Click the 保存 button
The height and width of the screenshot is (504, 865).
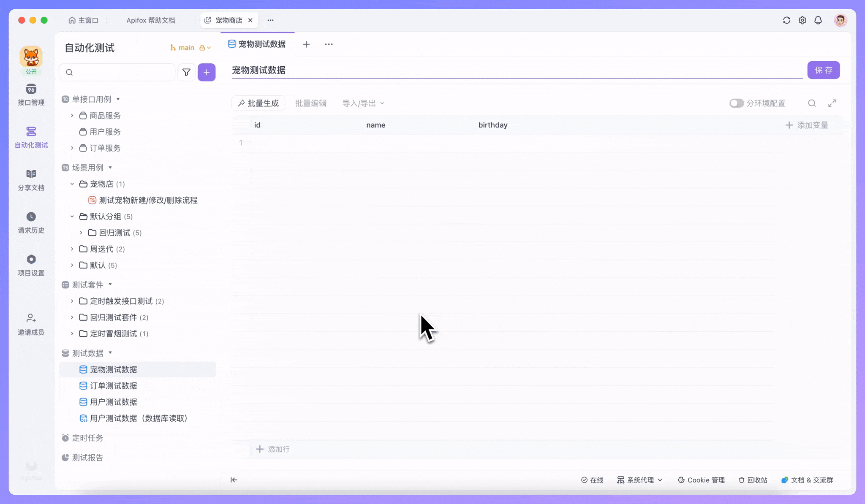823,70
